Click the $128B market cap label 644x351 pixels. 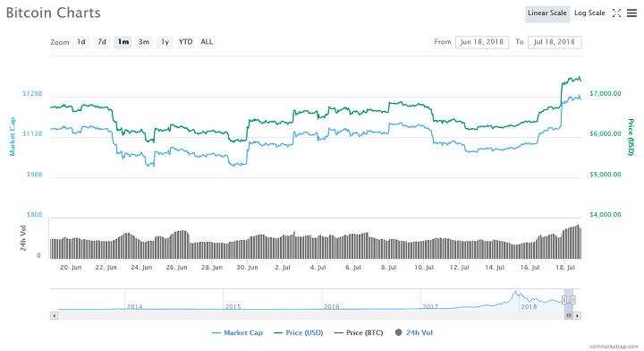[x=32, y=94]
